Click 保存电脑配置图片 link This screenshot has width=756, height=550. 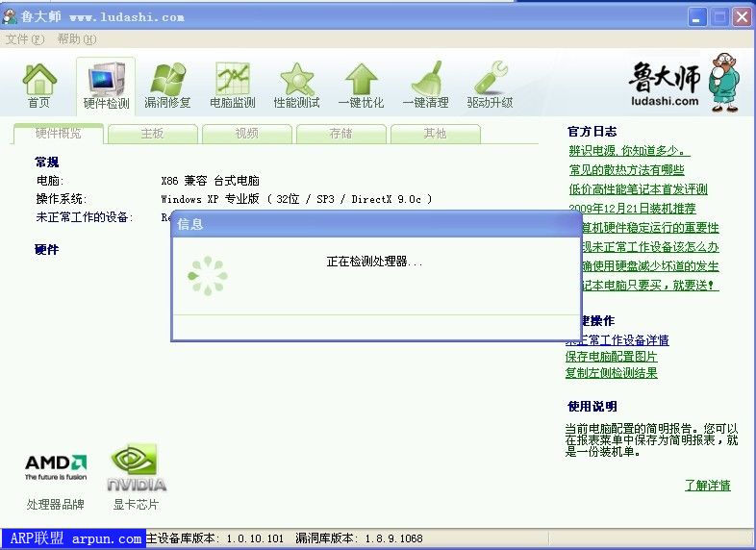(611, 357)
